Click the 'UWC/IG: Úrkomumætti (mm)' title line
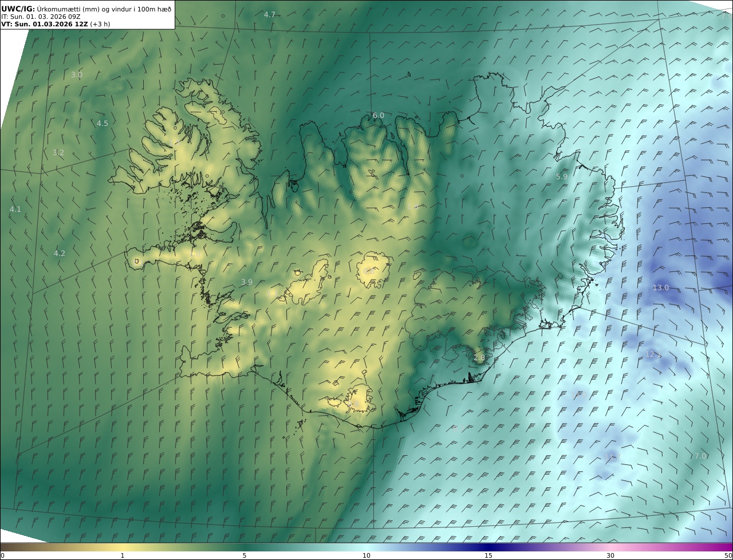 86,9
